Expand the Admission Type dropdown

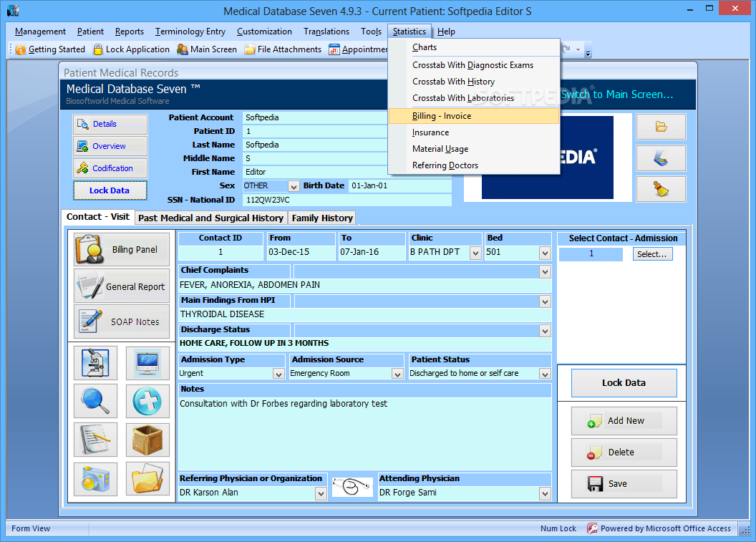point(278,374)
